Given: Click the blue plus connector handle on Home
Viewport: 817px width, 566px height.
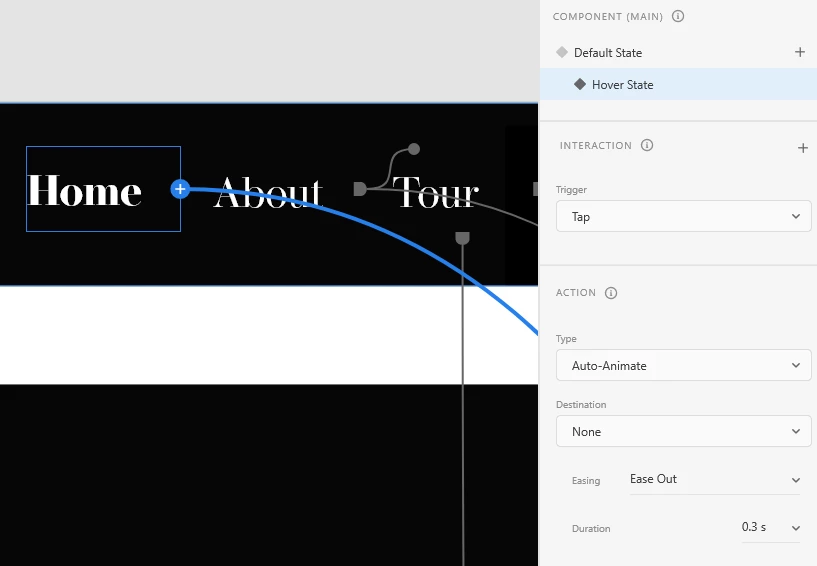Looking at the screenshot, I should coord(180,189).
